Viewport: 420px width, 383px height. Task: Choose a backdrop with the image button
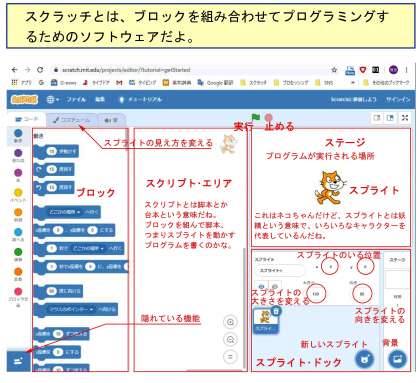(398, 359)
